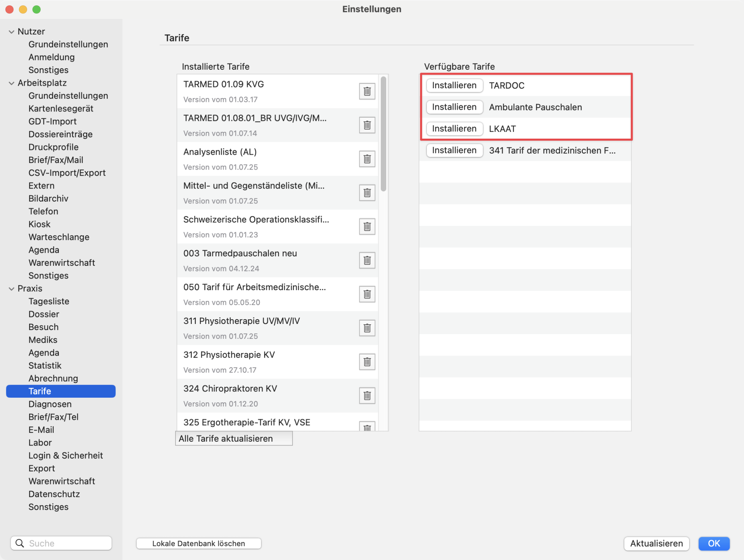Delete the Schweizerische Operationsklassifikation tariff
This screenshot has height=560, width=744.
[x=367, y=227]
